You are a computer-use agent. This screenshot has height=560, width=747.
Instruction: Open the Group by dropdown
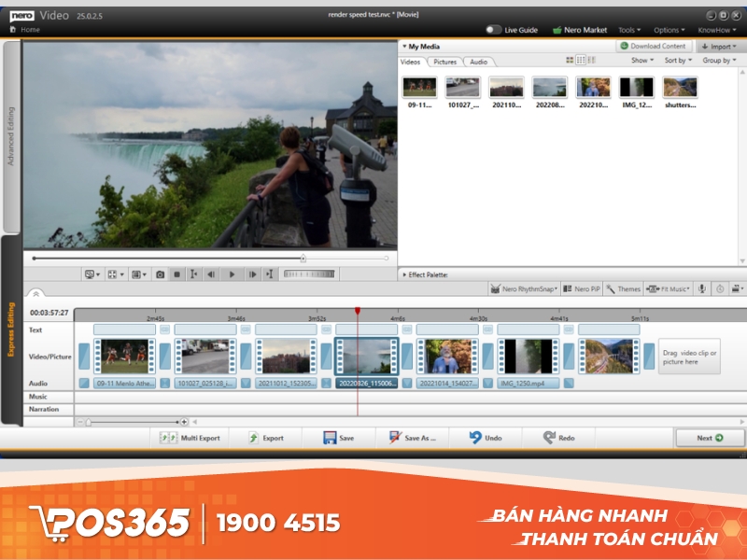(x=719, y=61)
